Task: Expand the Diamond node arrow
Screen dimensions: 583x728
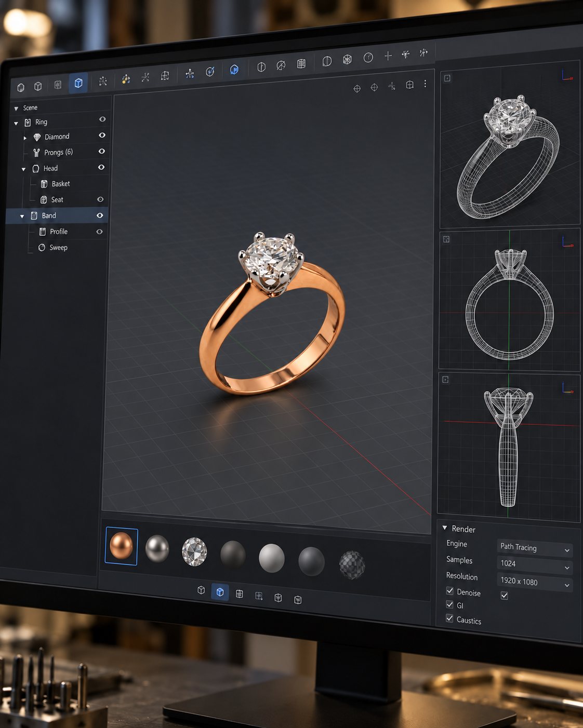Action: pos(25,138)
